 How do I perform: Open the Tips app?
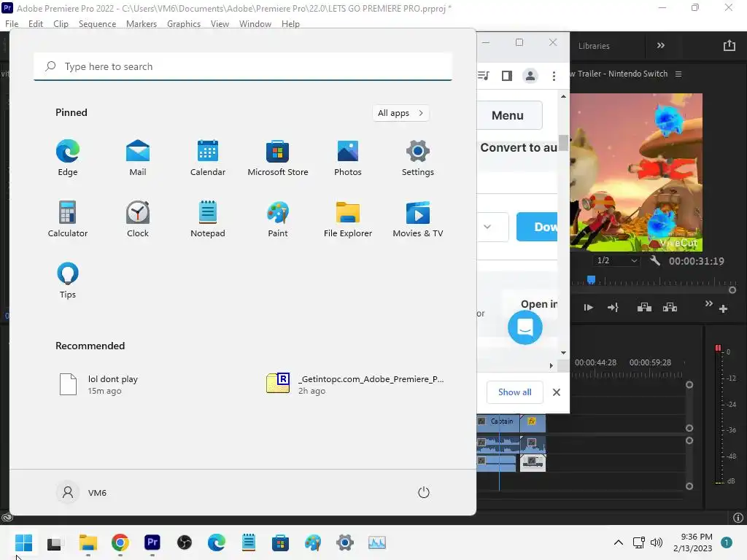point(68,281)
